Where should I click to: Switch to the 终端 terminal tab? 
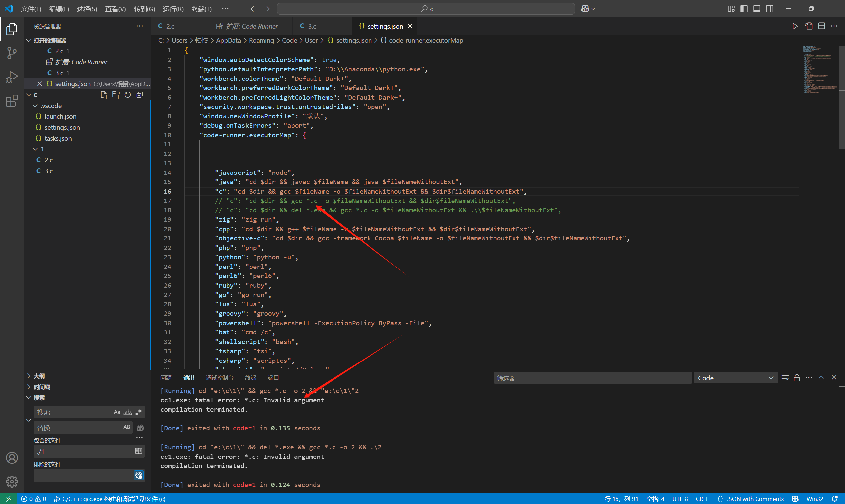pos(251,378)
